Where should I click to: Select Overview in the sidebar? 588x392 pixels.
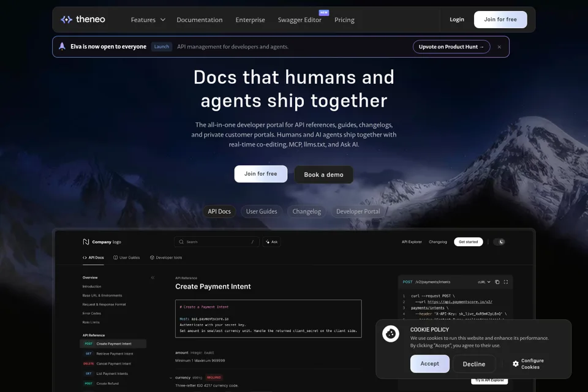pyautogui.click(x=90, y=277)
